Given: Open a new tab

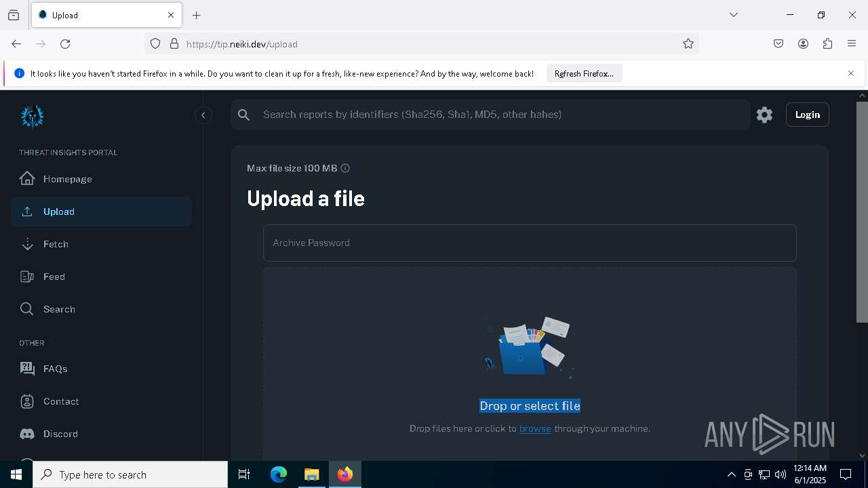Looking at the screenshot, I should 197,15.
